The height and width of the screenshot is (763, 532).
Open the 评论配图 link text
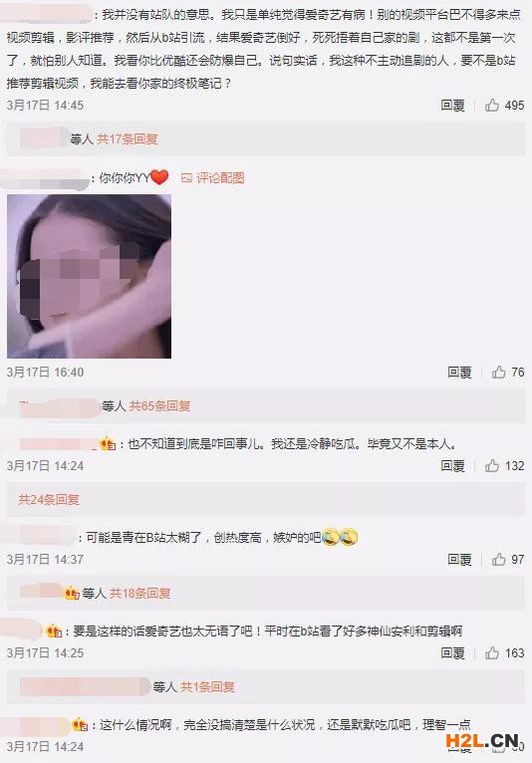click(220, 178)
